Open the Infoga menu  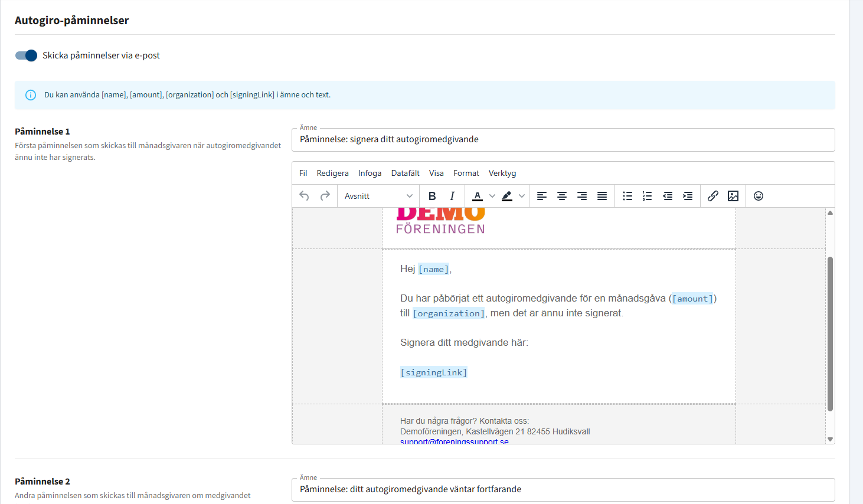pos(370,173)
